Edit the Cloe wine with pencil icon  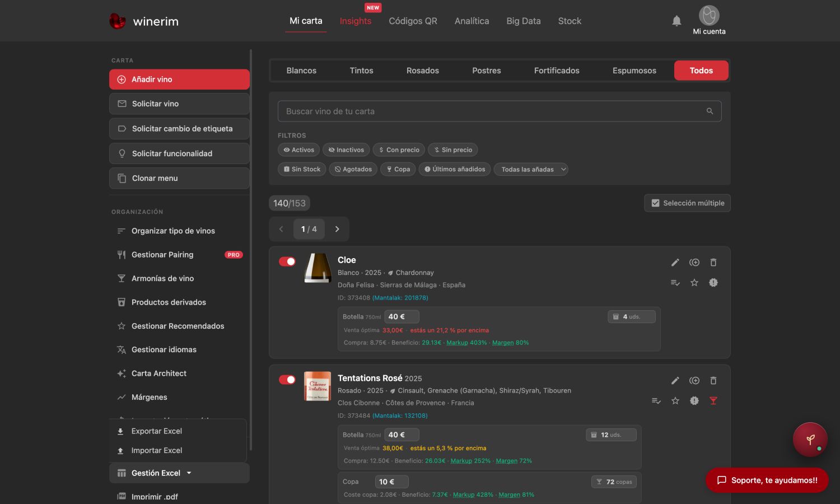click(x=675, y=263)
